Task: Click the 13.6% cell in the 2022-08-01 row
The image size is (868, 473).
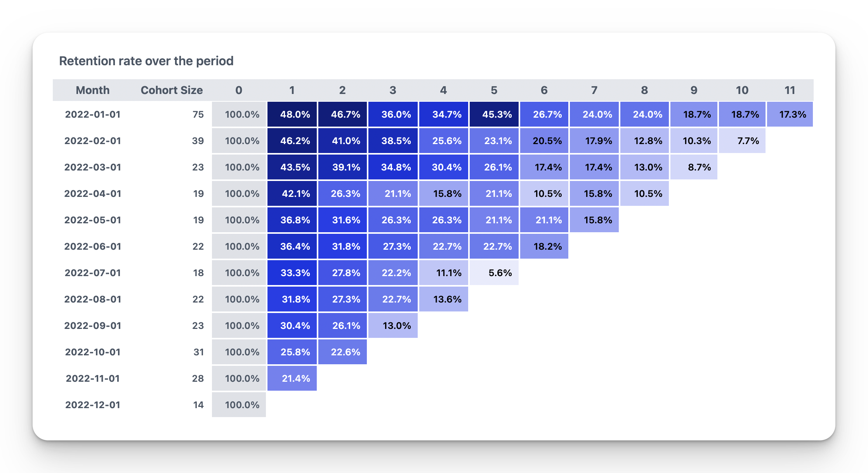Action: click(x=443, y=299)
